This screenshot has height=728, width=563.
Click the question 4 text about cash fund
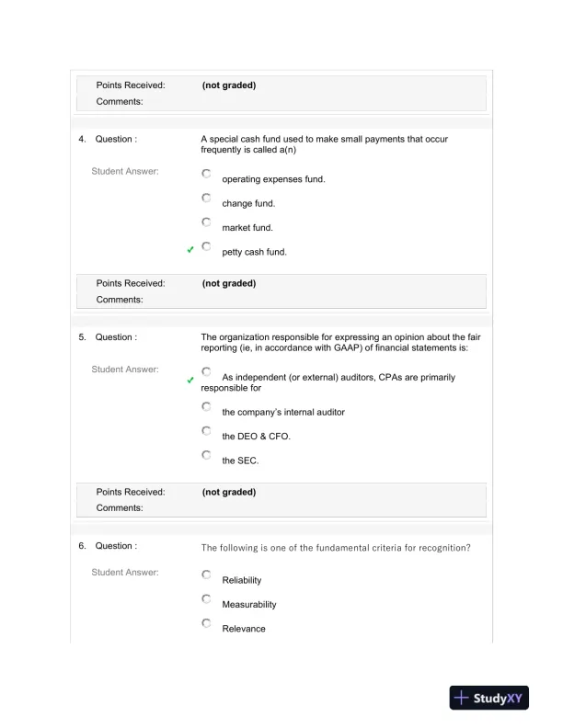coord(324,143)
